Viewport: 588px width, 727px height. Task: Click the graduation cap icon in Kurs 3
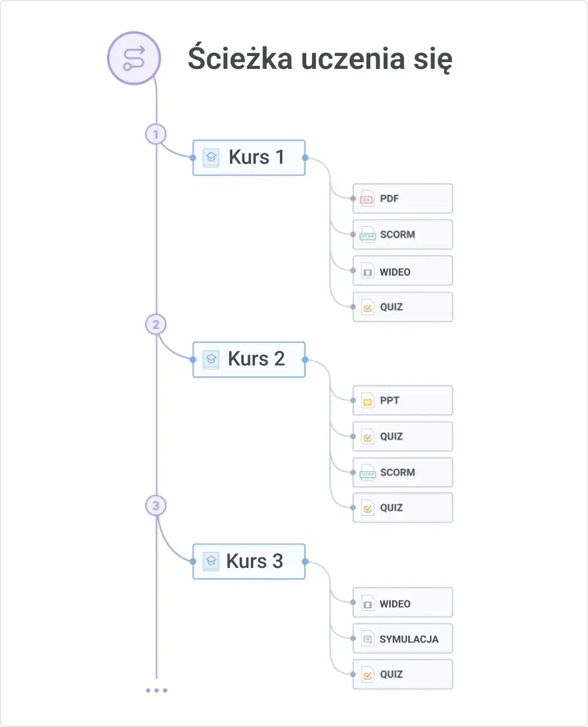(x=211, y=561)
